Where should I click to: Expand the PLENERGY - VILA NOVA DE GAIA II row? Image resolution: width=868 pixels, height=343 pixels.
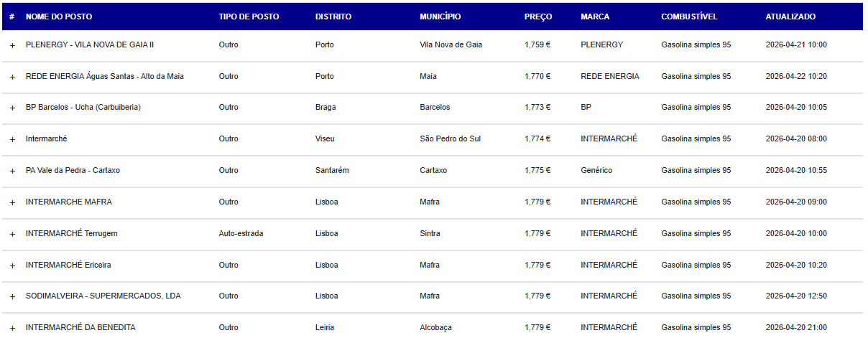[12, 45]
